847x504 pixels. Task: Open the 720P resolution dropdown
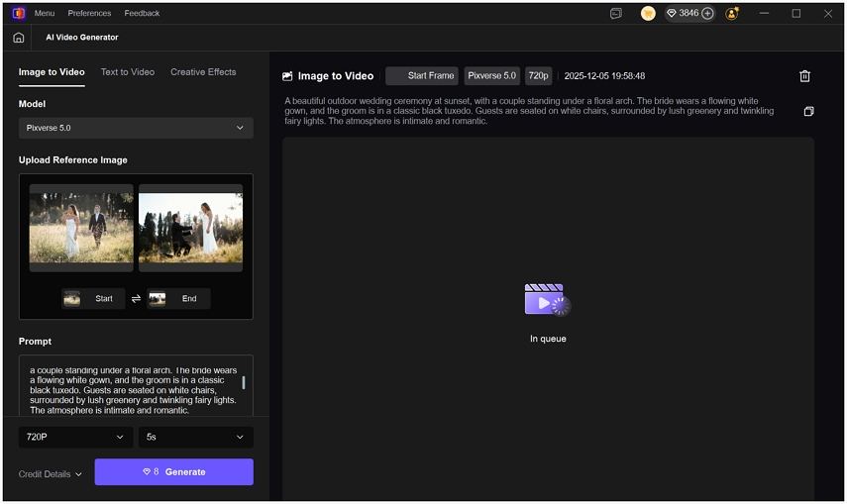75,437
